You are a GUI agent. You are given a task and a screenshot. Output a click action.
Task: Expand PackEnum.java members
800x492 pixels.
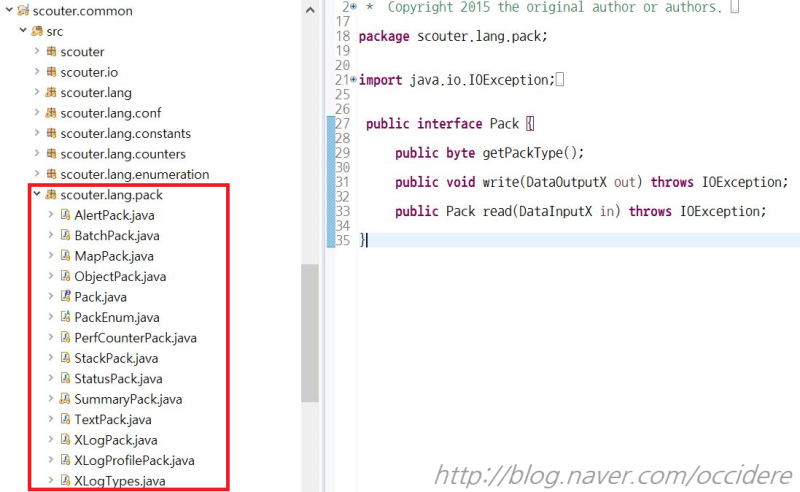(x=51, y=316)
